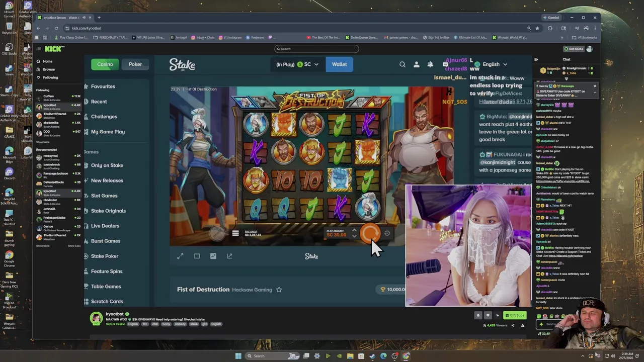Increase play amount with up arrow
The height and width of the screenshot is (362, 644).
[x=354, y=231]
